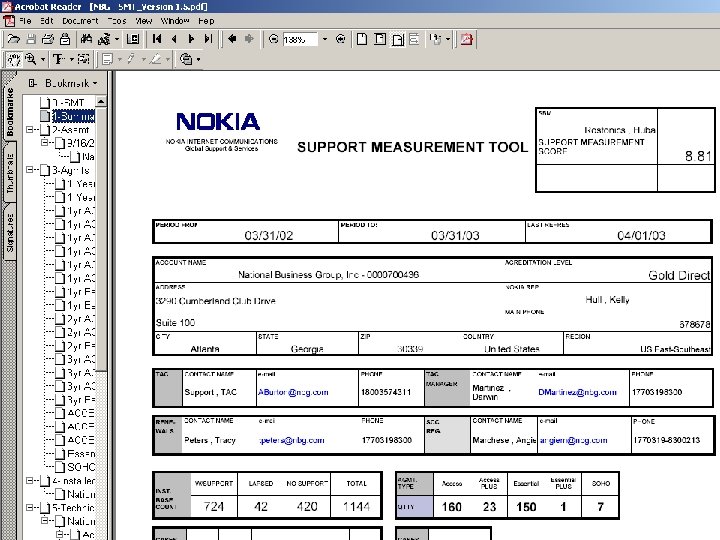Click the Search binoculars icon beside Find

104,39
